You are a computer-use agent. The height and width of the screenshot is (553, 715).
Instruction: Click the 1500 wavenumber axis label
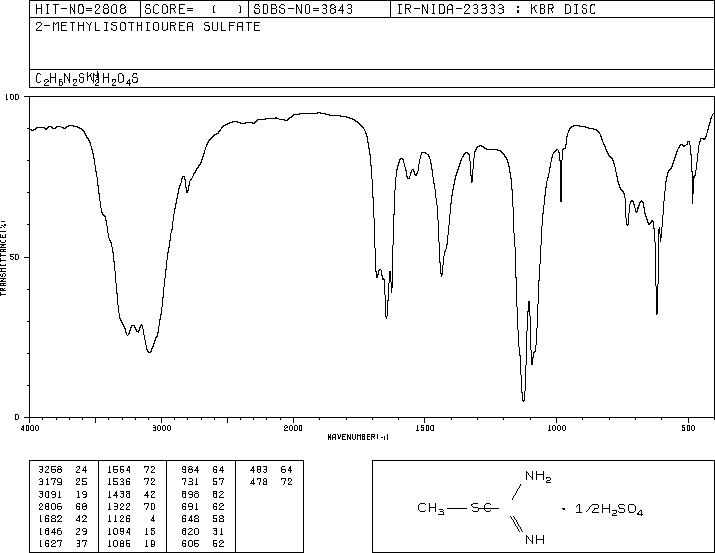425,428
